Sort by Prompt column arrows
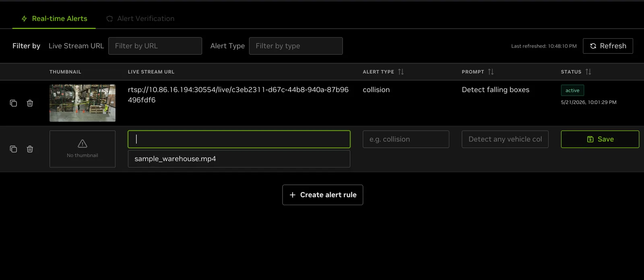The image size is (644, 280). tap(491, 72)
